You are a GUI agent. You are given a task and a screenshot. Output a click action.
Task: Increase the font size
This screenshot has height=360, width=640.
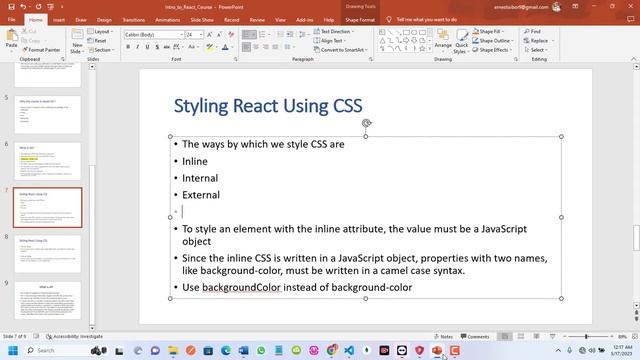pos(209,35)
